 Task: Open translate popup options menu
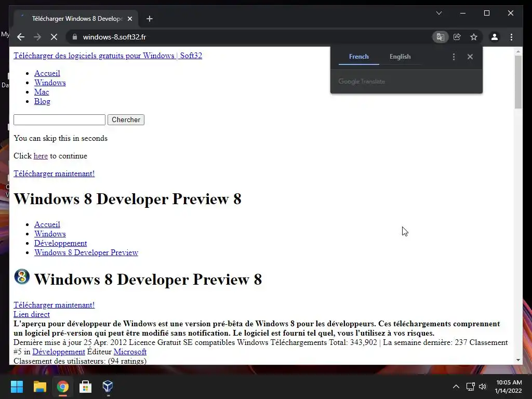[454, 57]
